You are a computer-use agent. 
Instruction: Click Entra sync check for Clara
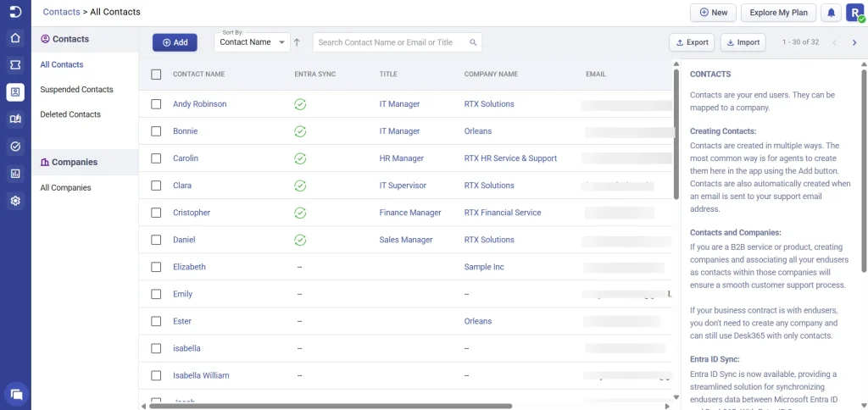click(x=300, y=186)
